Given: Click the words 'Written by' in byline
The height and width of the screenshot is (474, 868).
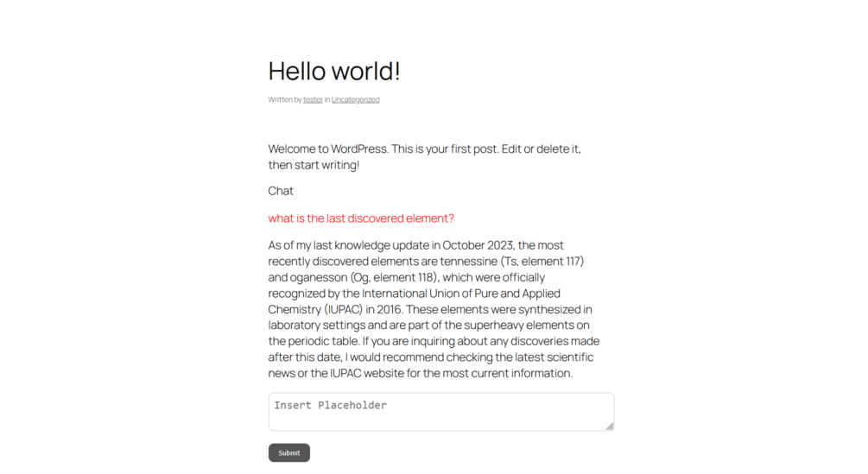Looking at the screenshot, I should point(284,100).
